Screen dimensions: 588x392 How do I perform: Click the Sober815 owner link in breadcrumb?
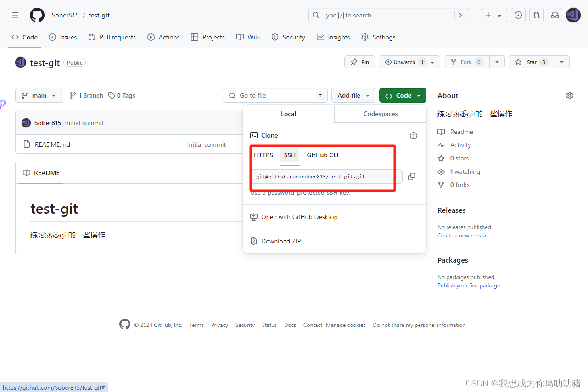point(65,15)
